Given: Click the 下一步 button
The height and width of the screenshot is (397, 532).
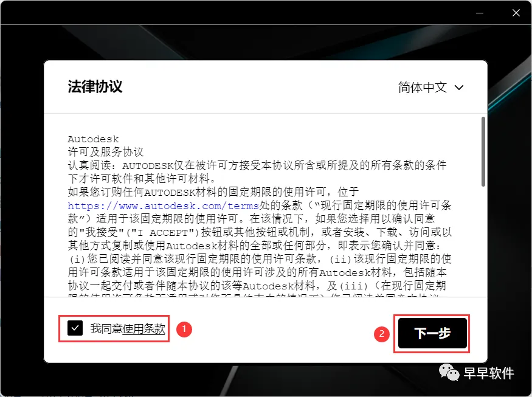Looking at the screenshot, I should [432, 333].
